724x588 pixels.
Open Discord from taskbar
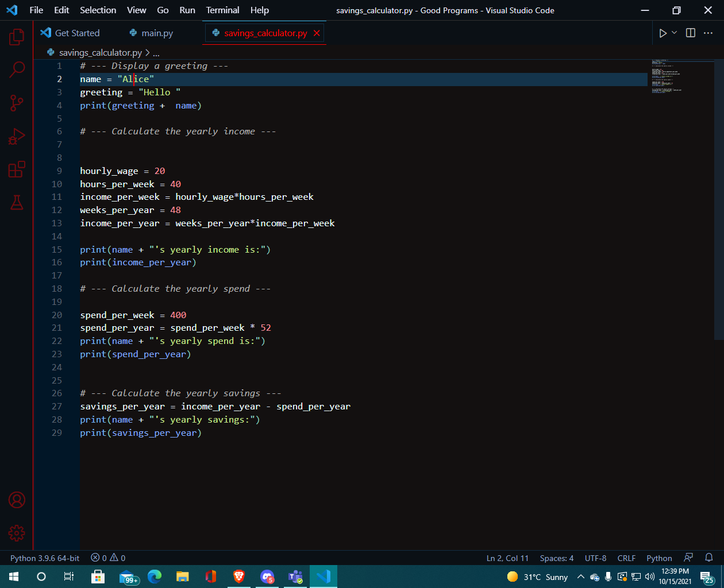[x=267, y=577]
